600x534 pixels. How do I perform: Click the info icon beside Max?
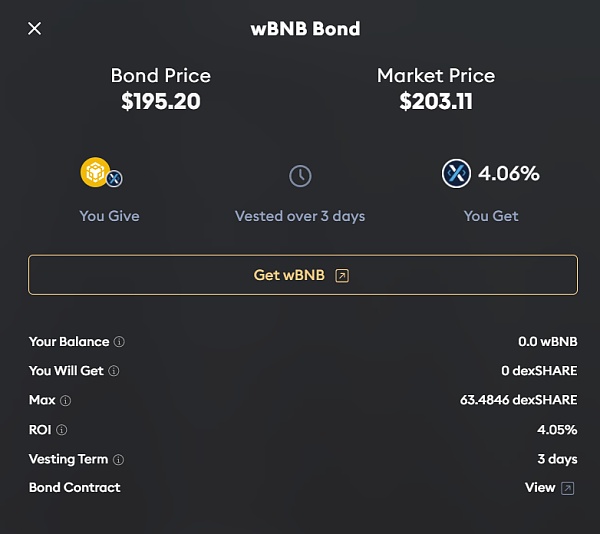(66, 400)
